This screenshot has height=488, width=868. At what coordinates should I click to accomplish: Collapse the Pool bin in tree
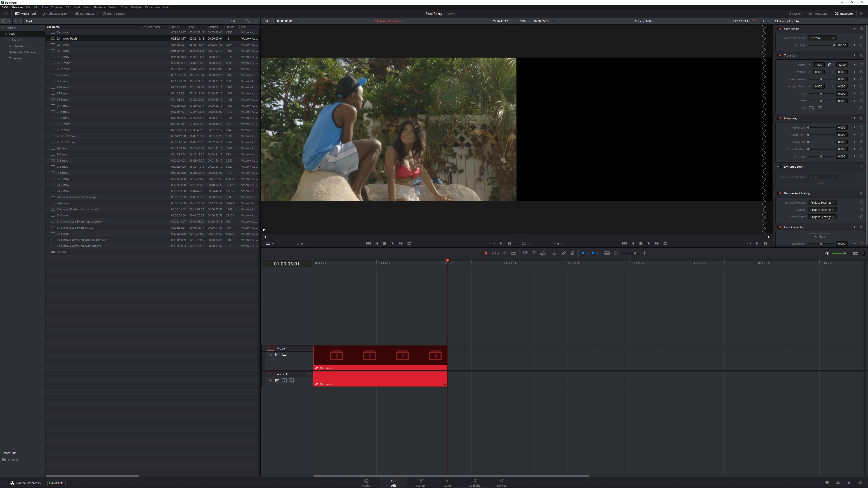coord(6,34)
